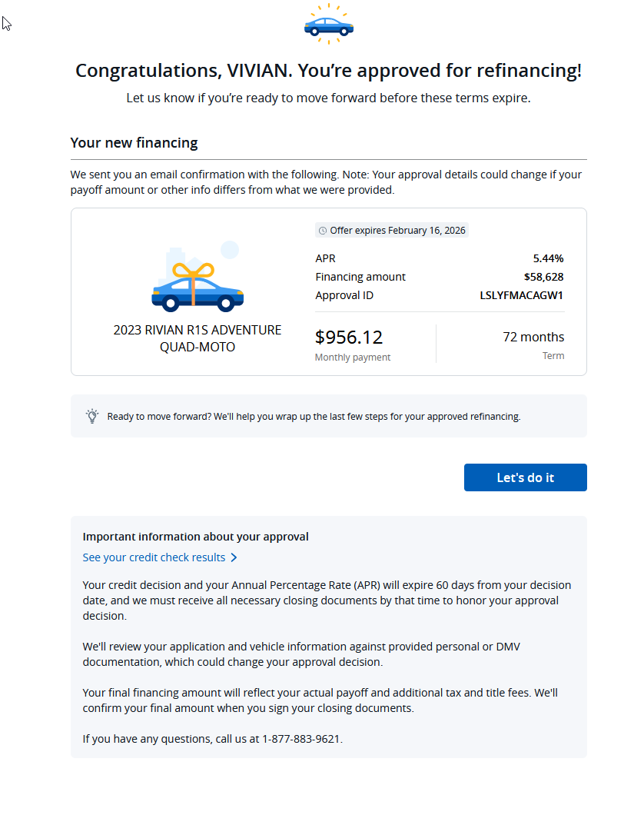Screen dimensions: 644x825
Task: Click the Approval ID value LSLYFMACAGW1
Action: click(x=522, y=295)
